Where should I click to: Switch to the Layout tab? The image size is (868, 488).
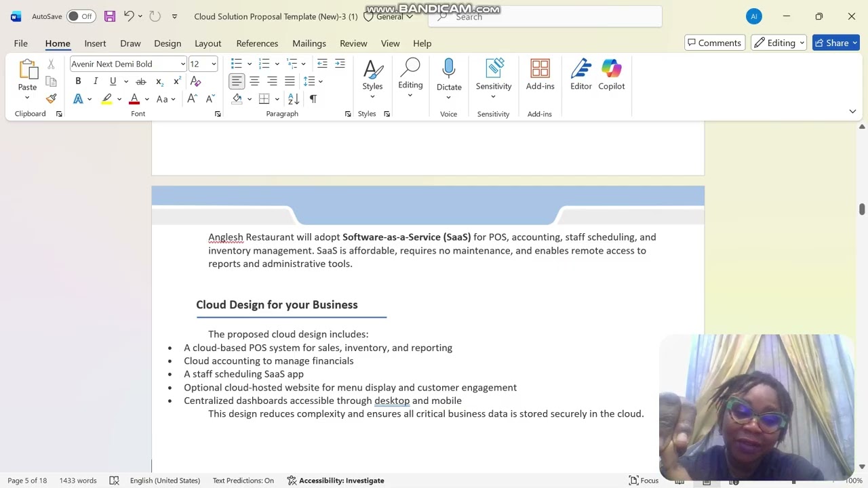click(208, 43)
